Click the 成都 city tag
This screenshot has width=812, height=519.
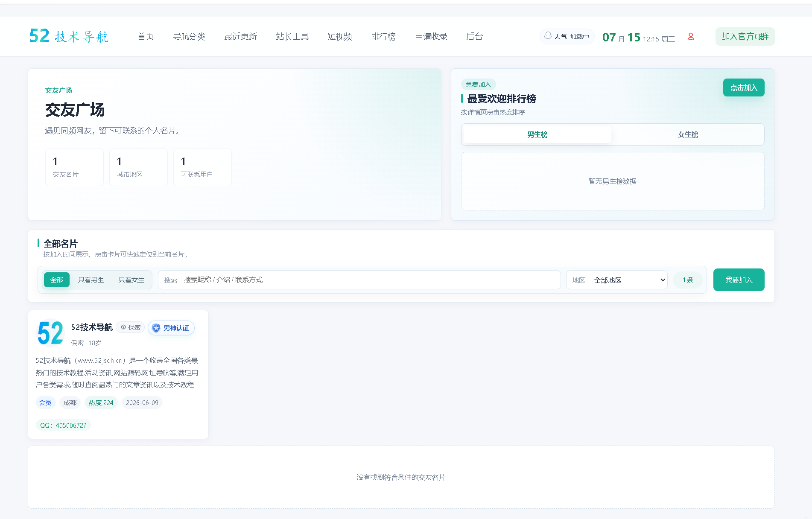click(x=70, y=403)
